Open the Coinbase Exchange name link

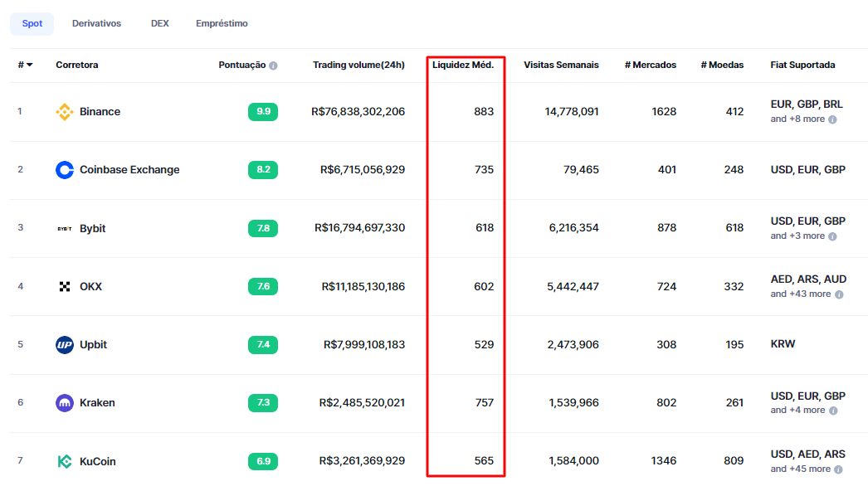[x=129, y=170]
